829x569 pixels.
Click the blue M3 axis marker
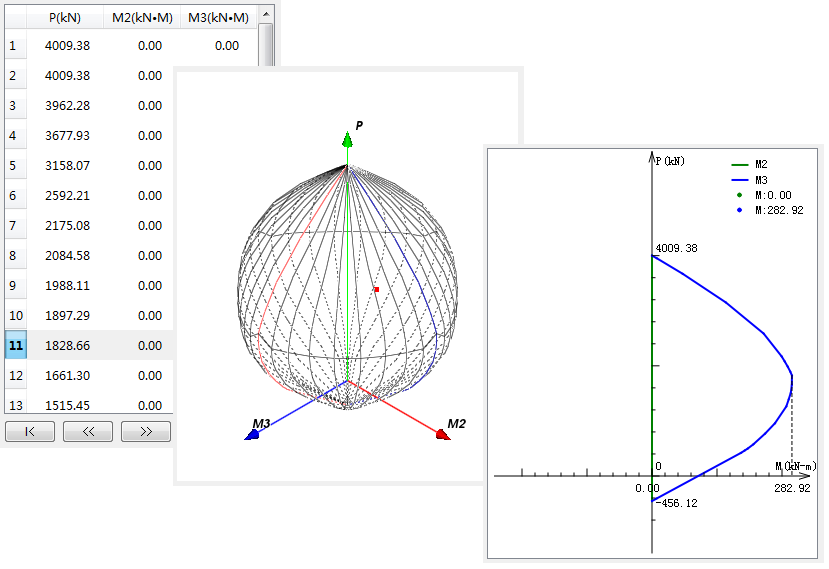(251, 435)
